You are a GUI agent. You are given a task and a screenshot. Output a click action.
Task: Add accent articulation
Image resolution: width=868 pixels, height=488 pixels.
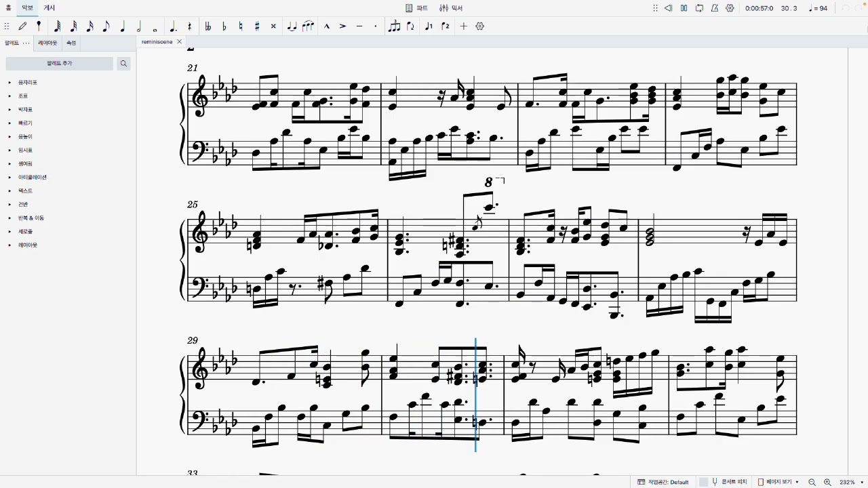pyautogui.click(x=342, y=26)
